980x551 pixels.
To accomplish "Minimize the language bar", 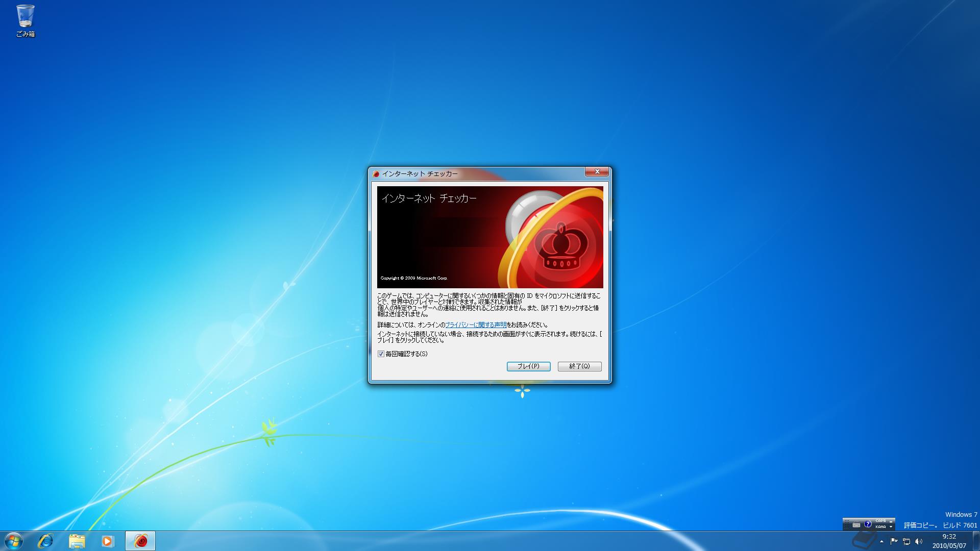I will coord(891,521).
